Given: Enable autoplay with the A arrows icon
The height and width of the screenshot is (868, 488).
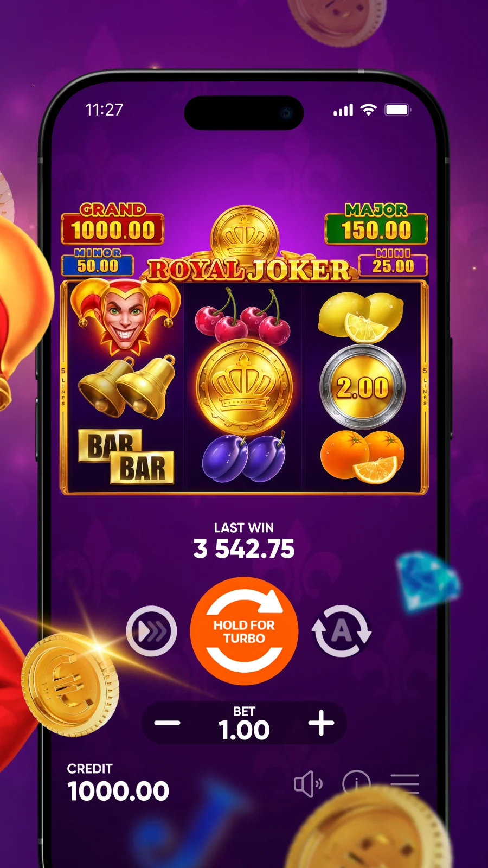Looking at the screenshot, I should click(x=342, y=631).
